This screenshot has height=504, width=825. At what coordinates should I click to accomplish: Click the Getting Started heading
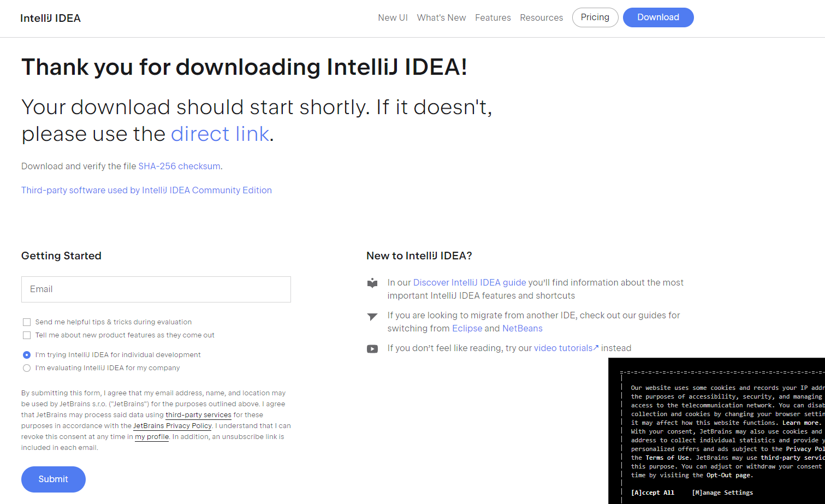61,256
